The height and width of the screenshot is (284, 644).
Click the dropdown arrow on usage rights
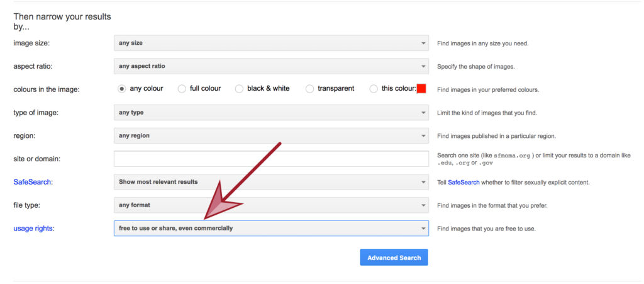pyautogui.click(x=423, y=228)
